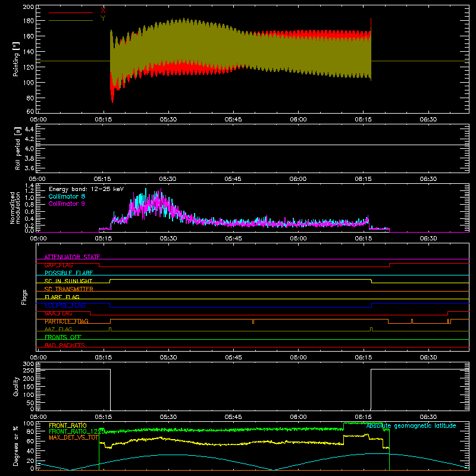Click the 140 tick on Pointing axis
The image size is (476, 476).
[29, 52]
